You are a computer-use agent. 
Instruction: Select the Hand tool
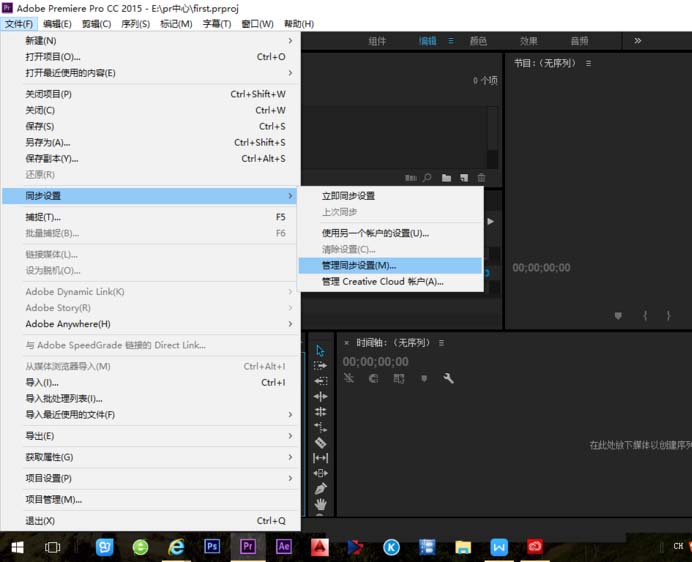point(320,504)
